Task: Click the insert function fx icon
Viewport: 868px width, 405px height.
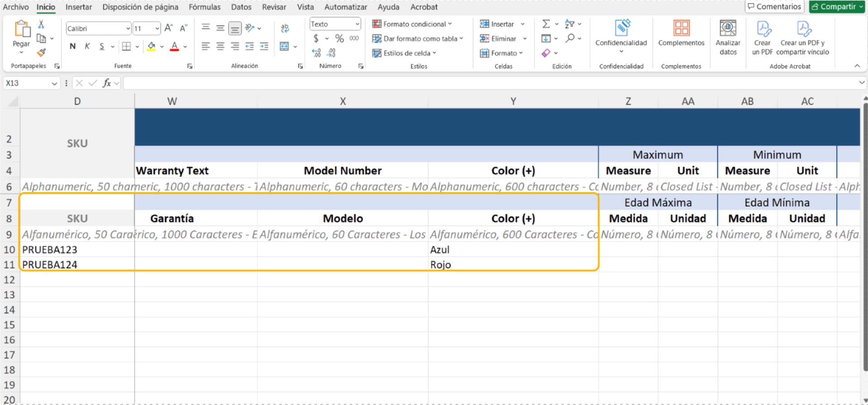Action: coord(107,83)
